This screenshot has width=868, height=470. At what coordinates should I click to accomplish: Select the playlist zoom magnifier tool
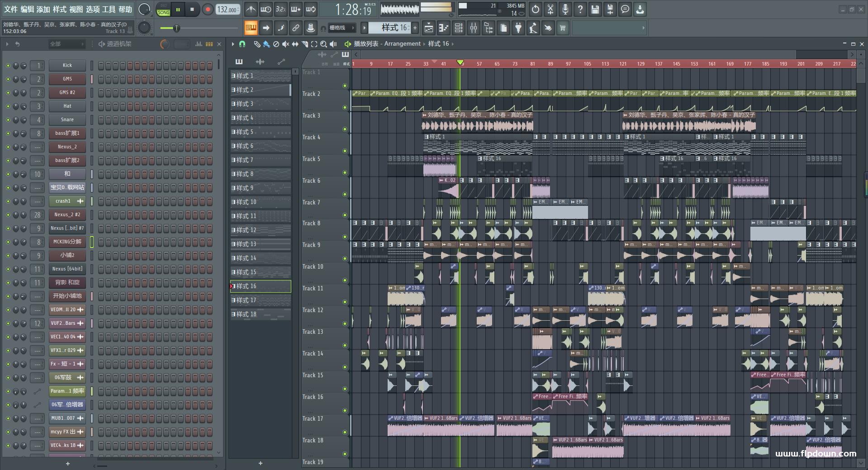323,44
